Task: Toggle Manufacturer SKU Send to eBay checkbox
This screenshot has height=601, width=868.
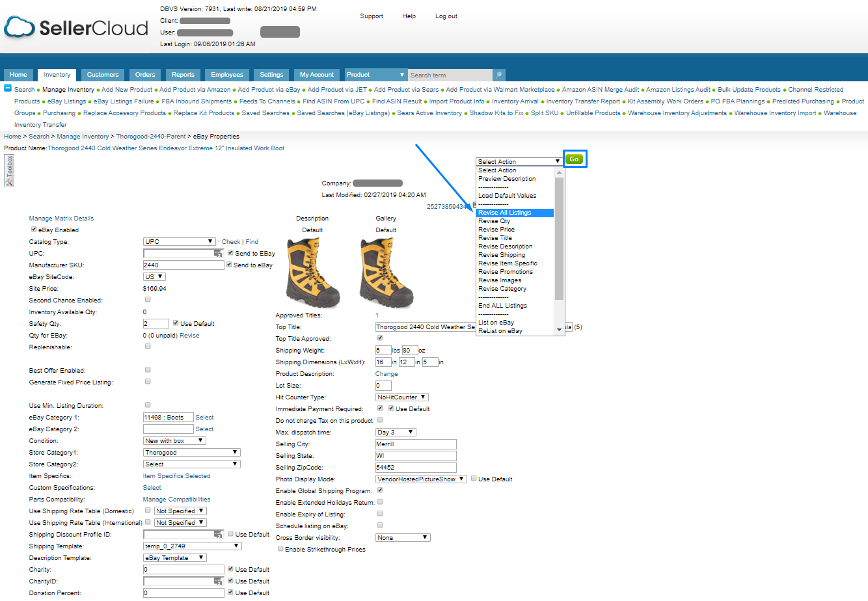Action: [x=228, y=265]
